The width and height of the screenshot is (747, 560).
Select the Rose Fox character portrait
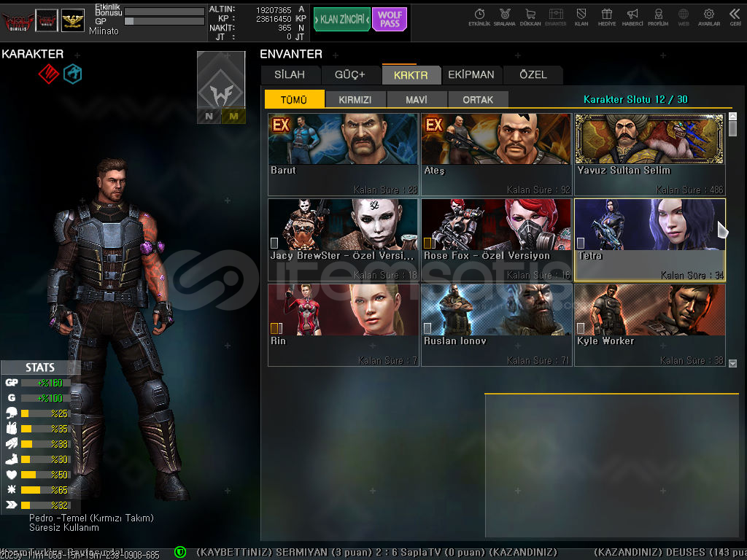pos(496,225)
